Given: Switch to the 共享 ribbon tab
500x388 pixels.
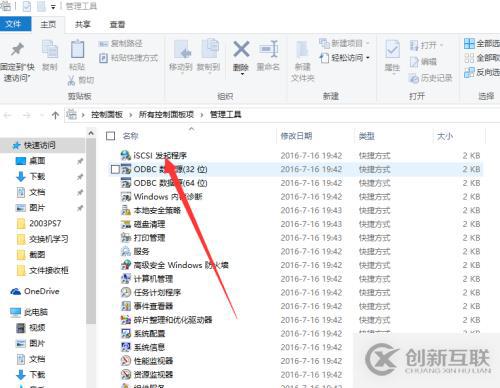Looking at the screenshot, I should pyautogui.click(x=82, y=24).
